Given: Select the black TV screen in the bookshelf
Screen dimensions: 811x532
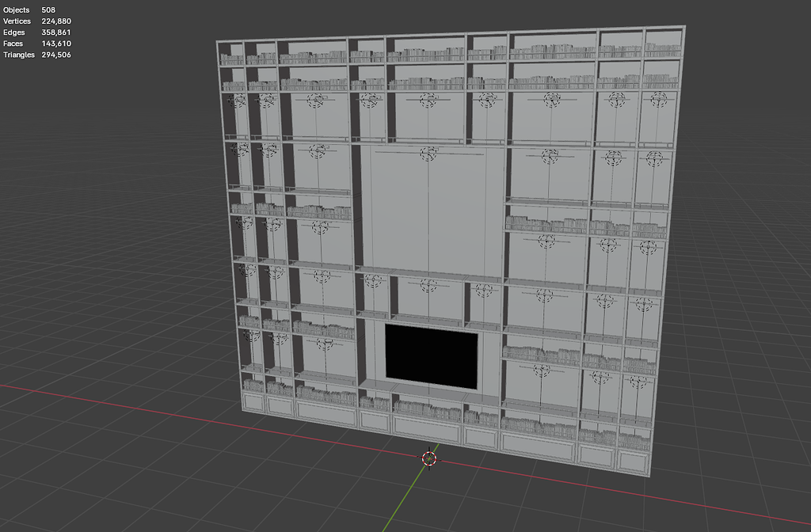Looking at the screenshot, I should tap(432, 357).
